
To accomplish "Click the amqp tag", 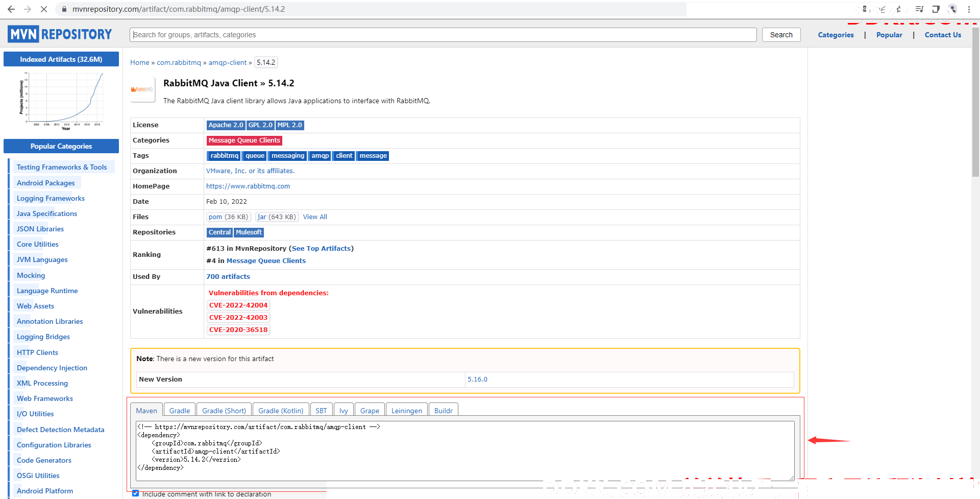I will point(320,156).
